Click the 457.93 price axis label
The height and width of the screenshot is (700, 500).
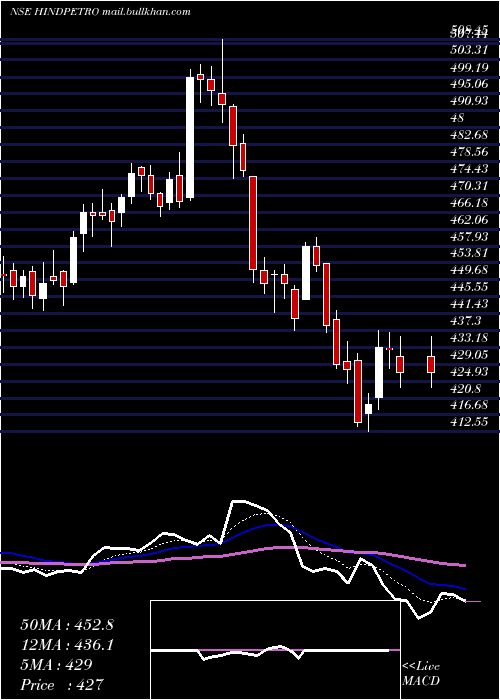[468, 236]
